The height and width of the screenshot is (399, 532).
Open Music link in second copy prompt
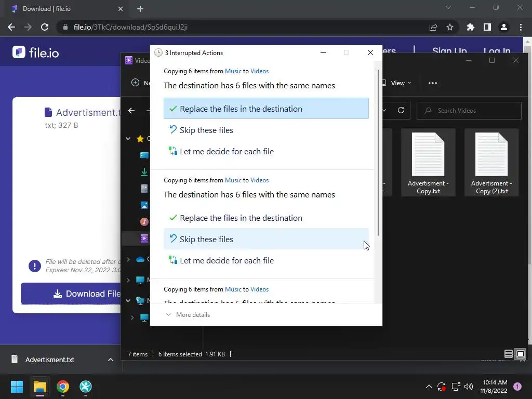(233, 180)
